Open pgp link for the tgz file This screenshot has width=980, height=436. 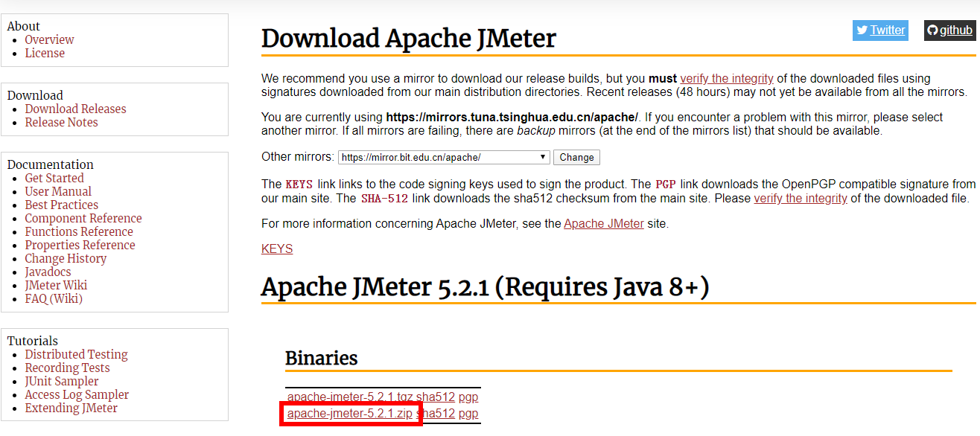click(468, 397)
